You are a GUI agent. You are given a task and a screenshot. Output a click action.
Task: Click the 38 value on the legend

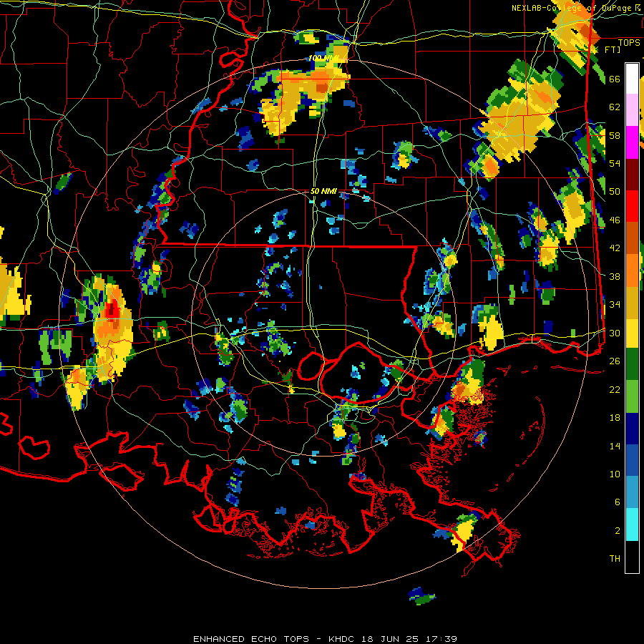point(615,276)
